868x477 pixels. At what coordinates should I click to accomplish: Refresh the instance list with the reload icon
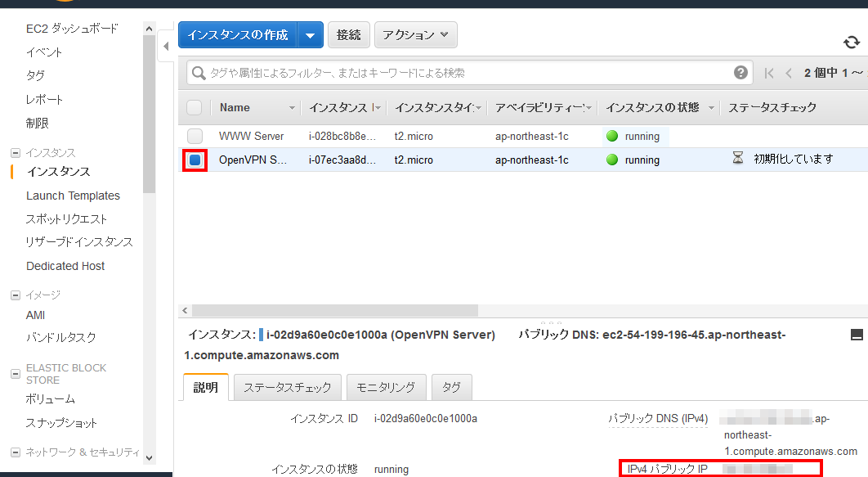pos(852,42)
